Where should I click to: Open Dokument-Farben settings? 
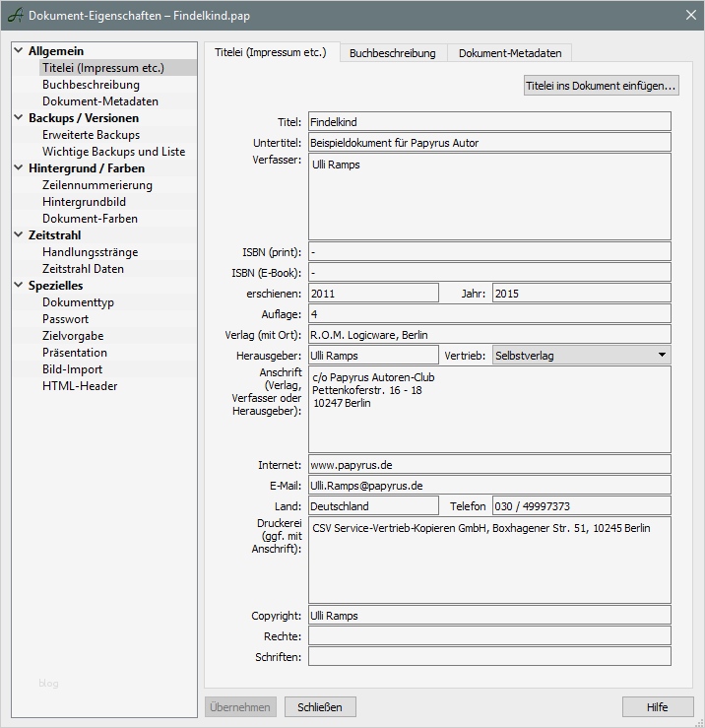coord(90,219)
